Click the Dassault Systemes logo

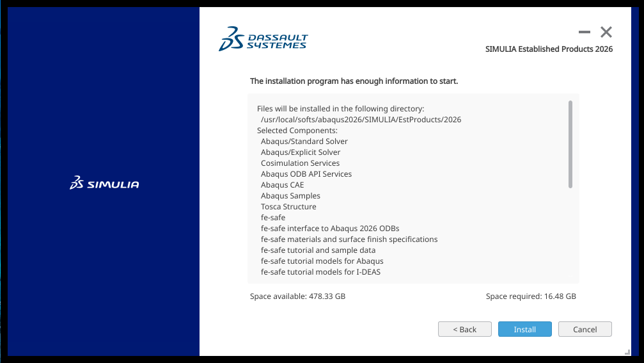click(263, 38)
